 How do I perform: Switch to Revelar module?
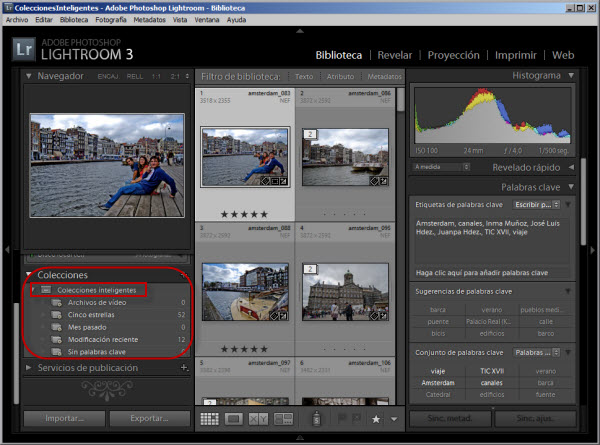pos(395,55)
